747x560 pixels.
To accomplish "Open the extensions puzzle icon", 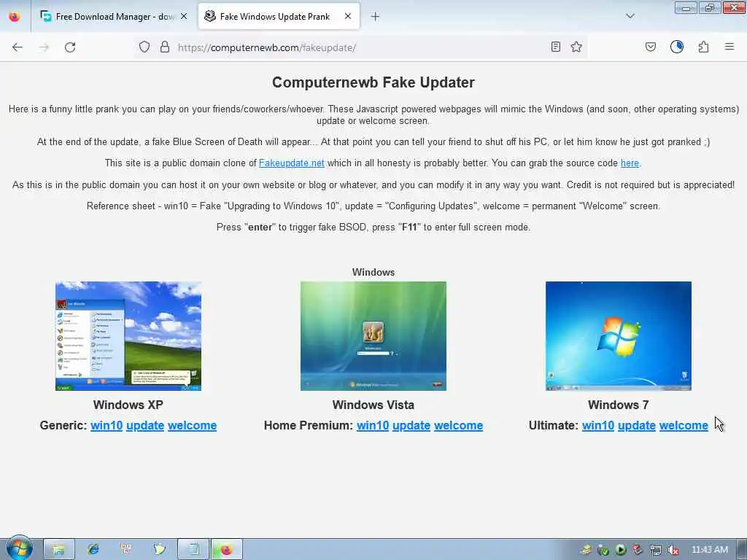I will 704,47.
